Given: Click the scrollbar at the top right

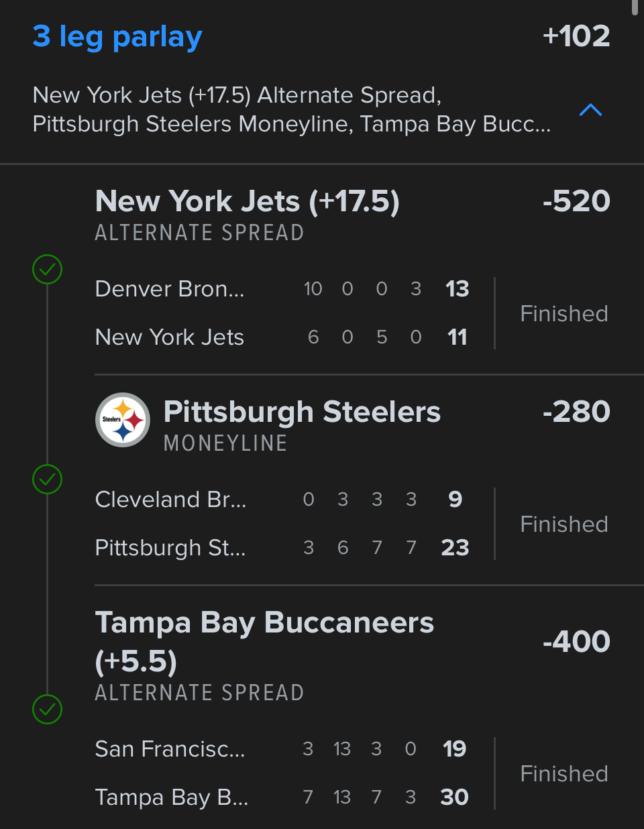Looking at the screenshot, I should tap(635, 7).
